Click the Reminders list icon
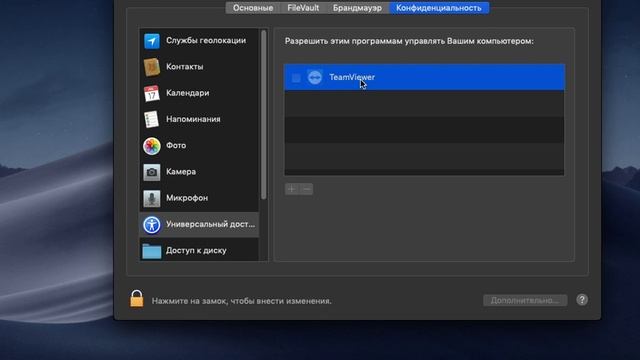 152,119
